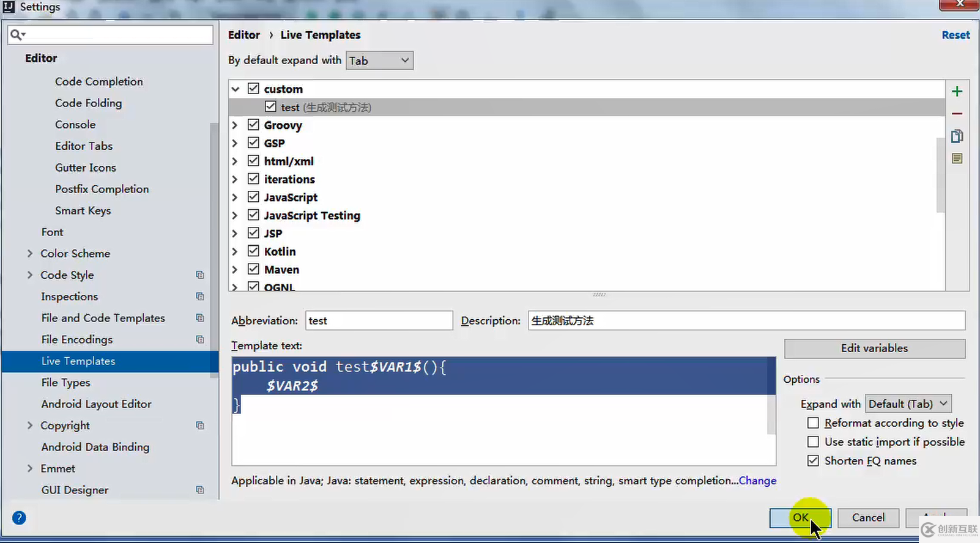Image resolution: width=980 pixels, height=543 pixels.
Task: Expand the html/xml template group
Action: (x=235, y=161)
